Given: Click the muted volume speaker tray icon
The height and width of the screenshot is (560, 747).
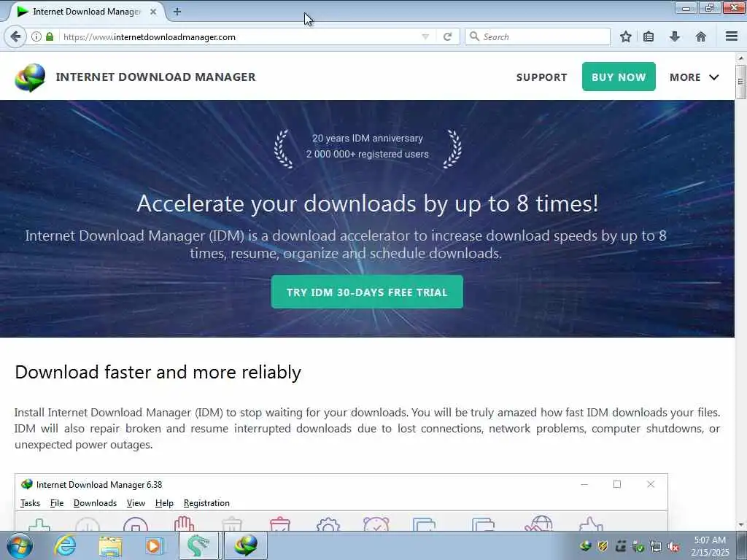Looking at the screenshot, I should pos(673,546).
